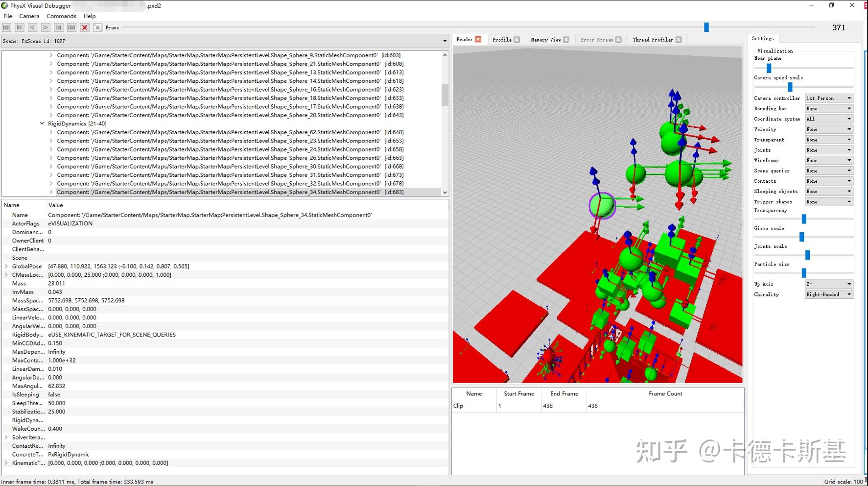Open the Help menu
The width and height of the screenshot is (868, 486).
pyautogui.click(x=90, y=16)
